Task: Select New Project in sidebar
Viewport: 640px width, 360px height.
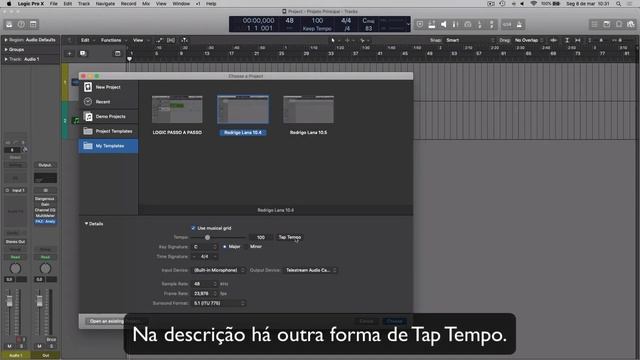Action: [108, 87]
